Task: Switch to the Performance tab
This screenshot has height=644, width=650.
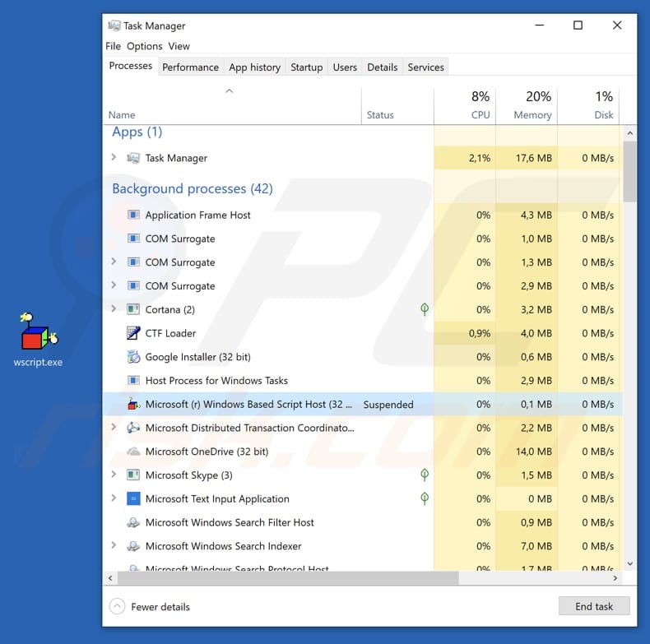Action: [x=190, y=67]
